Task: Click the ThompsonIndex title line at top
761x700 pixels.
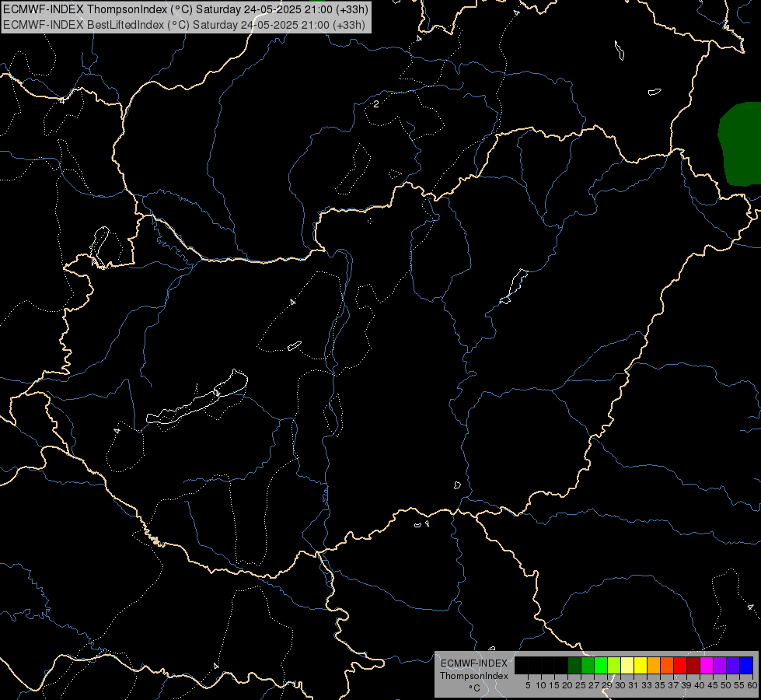Action: click(186, 9)
